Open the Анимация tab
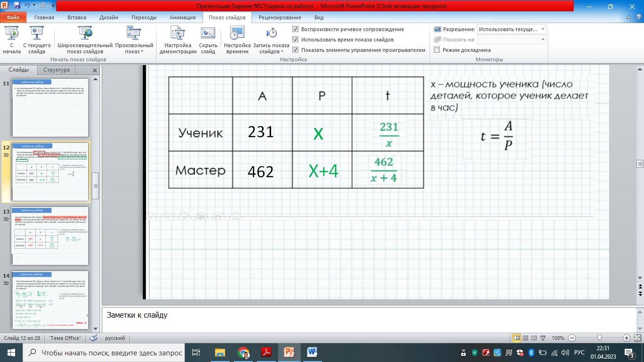Screen dimensions: 644x362 [x=182, y=17]
